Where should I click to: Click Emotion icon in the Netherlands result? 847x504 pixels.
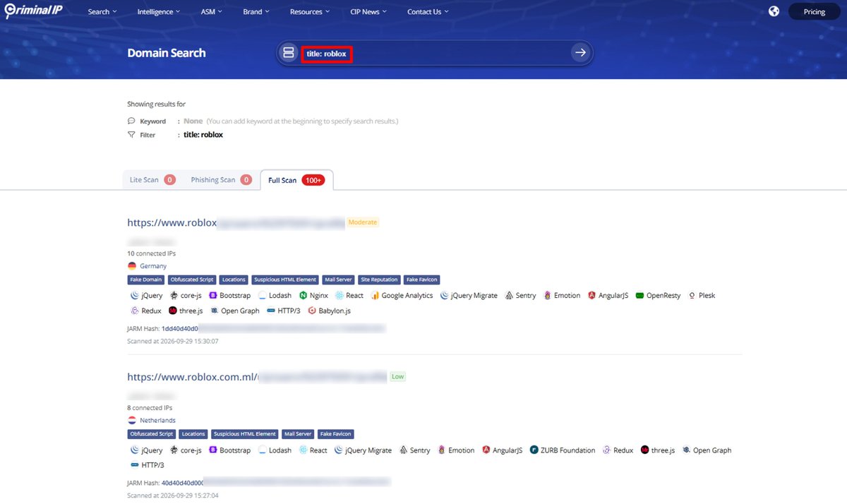click(x=442, y=450)
